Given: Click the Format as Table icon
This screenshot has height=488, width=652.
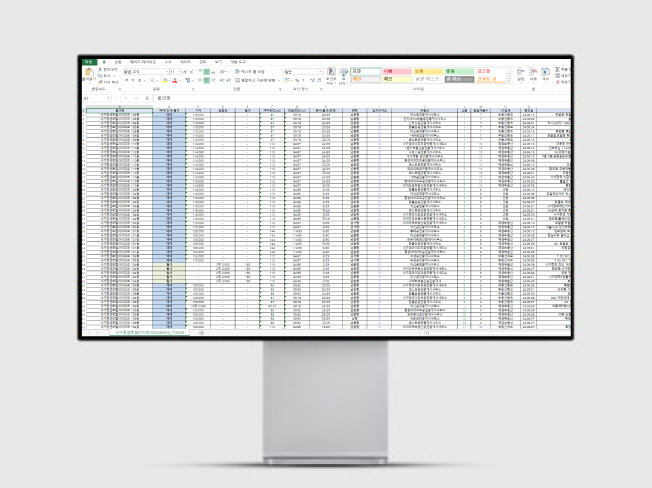Looking at the screenshot, I should (x=343, y=75).
